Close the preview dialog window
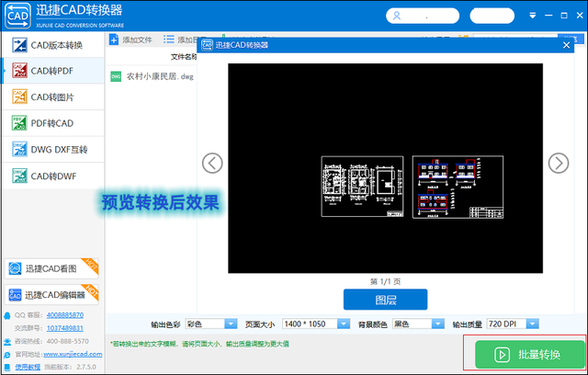This screenshot has width=588, height=375. coord(566,45)
